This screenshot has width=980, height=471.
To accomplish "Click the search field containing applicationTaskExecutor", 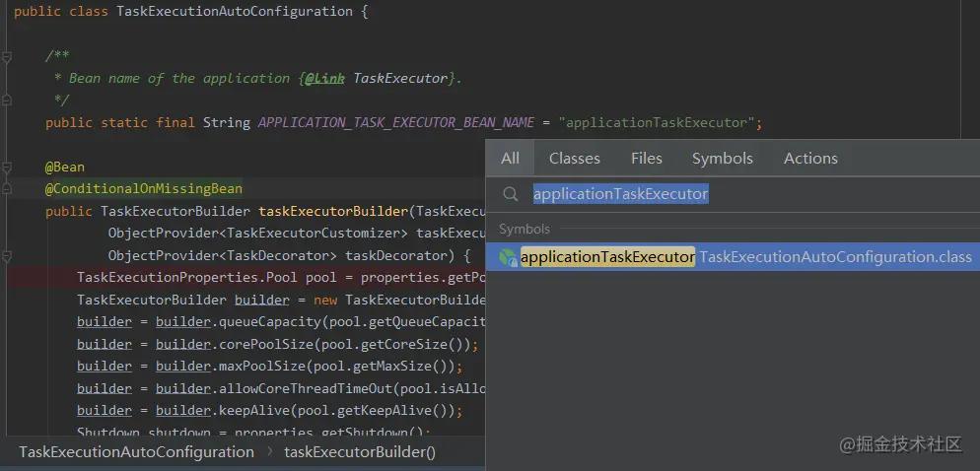I will pyautogui.click(x=733, y=194).
